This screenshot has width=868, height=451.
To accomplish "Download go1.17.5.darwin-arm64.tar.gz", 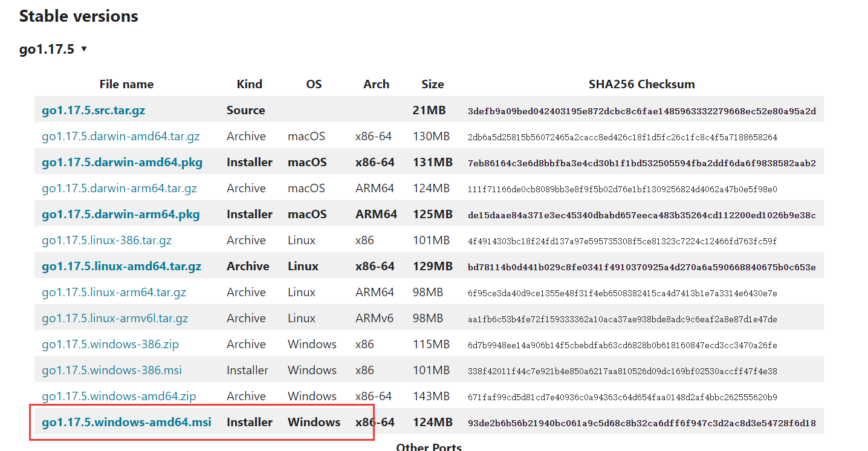I will 119,189.
